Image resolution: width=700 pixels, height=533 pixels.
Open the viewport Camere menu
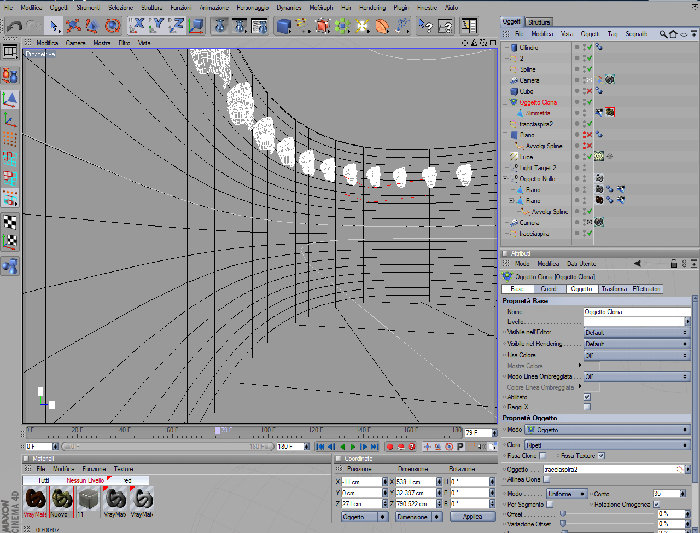75,43
